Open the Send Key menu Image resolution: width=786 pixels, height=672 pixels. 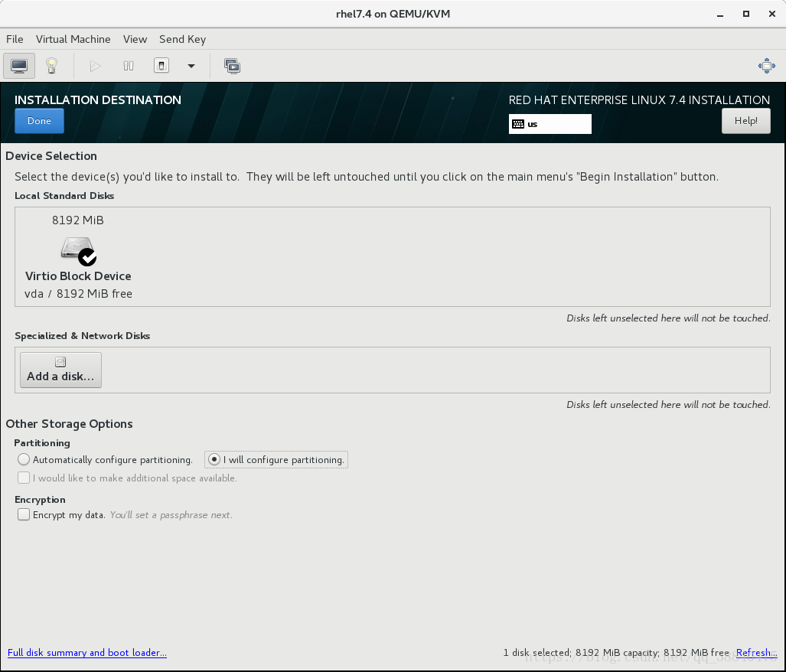182,39
